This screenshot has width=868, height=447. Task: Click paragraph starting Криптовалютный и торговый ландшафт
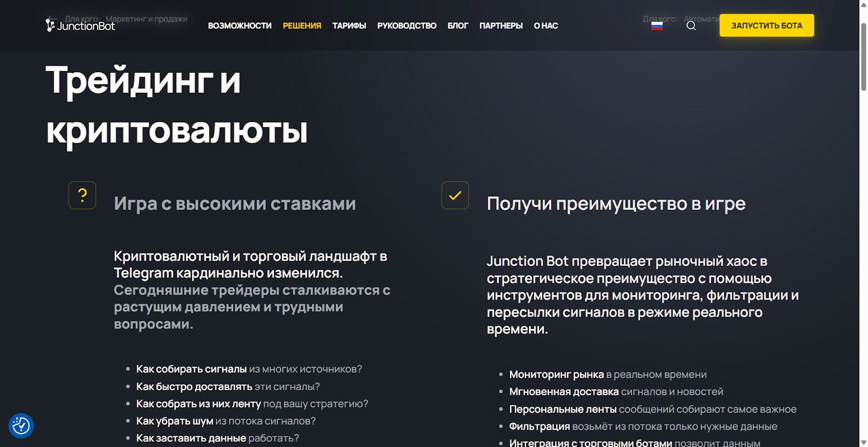point(252,290)
